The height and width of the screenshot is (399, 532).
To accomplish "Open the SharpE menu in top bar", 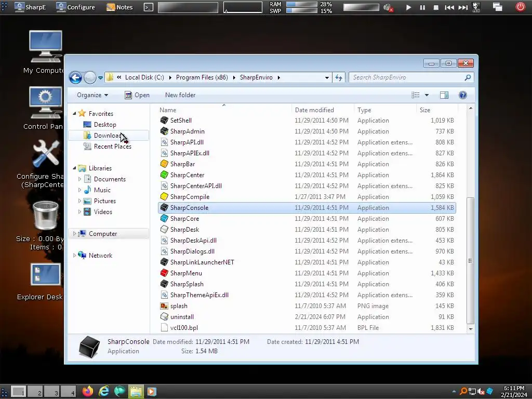I will click(30, 7).
